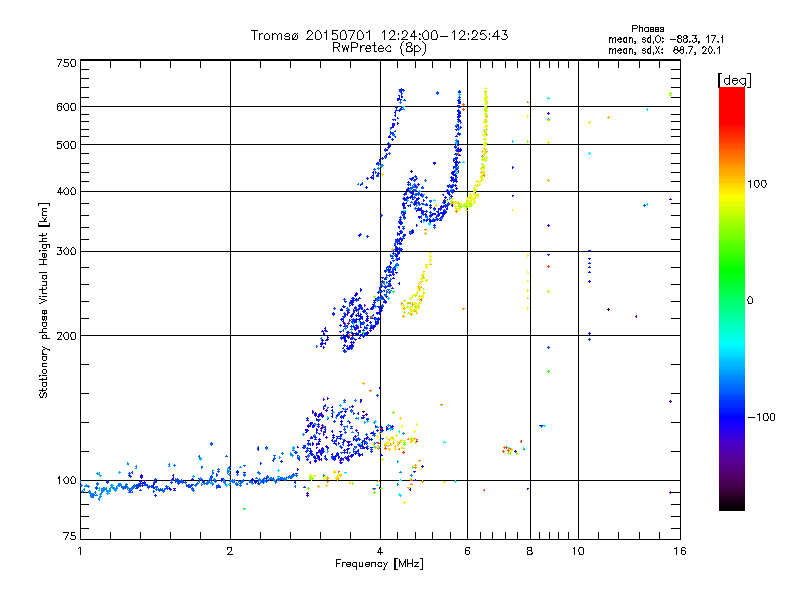Click the blue zone near -100 on colorbar
The width and height of the screenshot is (800, 600).
732,417
